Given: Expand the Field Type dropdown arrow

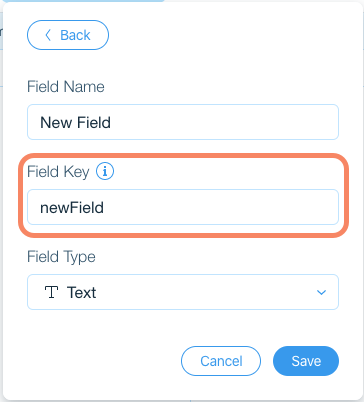Looking at the screenshot, I should (x=321, y=292).
